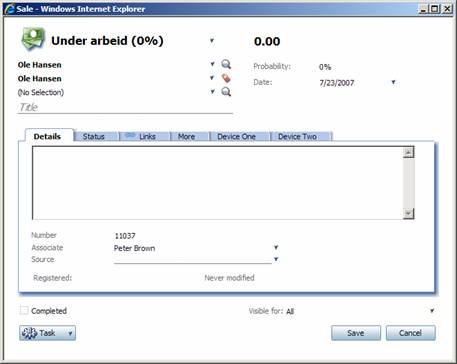Click the Save button

tap(356, 333)
